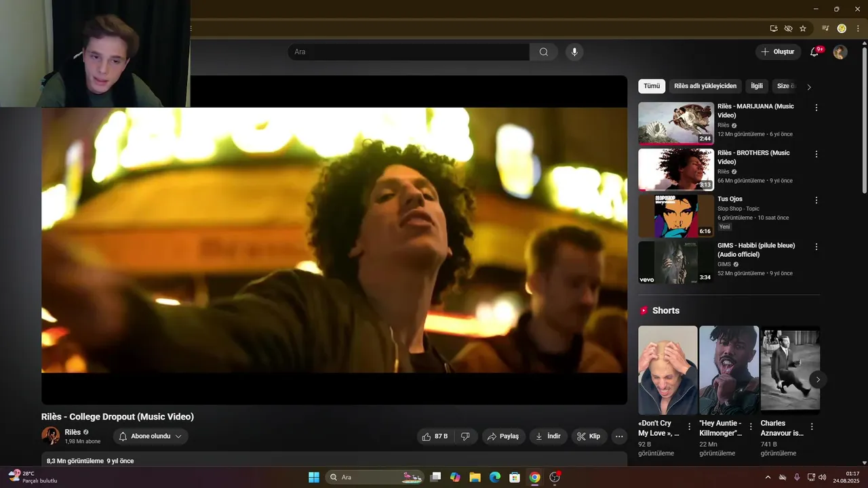This screenshot has width=868, height=488.
Task: Bookmark this page with the star icon
Action: coord(803,28)
